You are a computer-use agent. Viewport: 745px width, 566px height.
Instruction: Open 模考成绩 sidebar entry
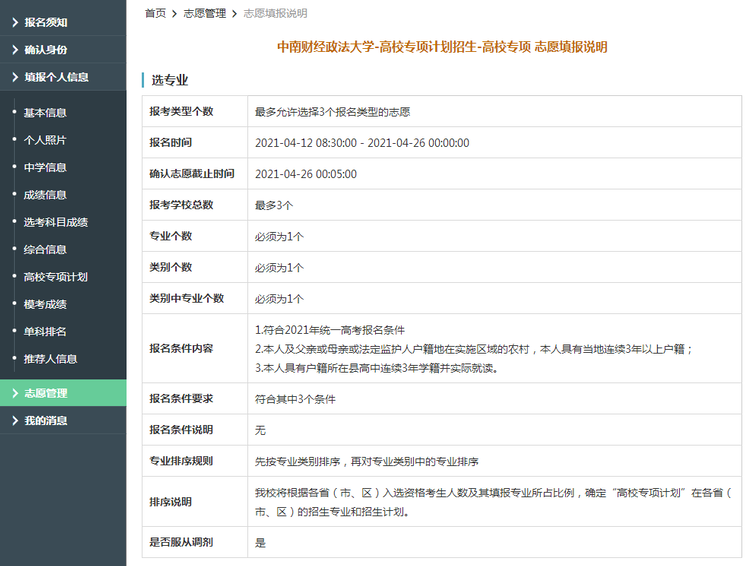pos(45,304)
